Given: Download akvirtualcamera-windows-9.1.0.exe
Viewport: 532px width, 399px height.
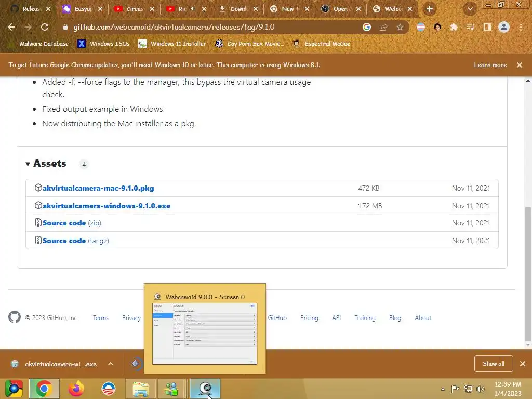Looking at the screenshot, I should click(106, 206).
